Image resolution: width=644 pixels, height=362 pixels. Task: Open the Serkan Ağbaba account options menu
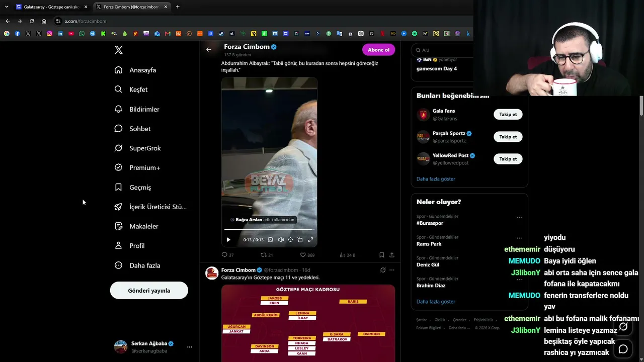pyautogui.click(x=190, y=347)
